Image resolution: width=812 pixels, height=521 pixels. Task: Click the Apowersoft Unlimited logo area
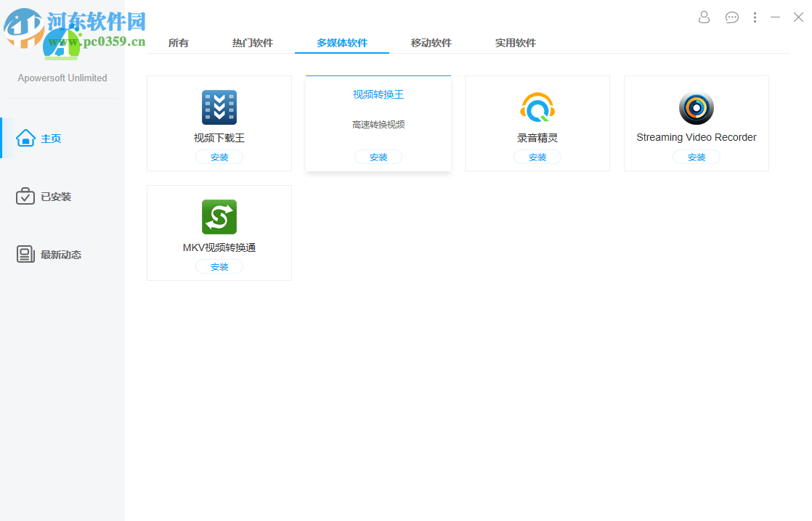coord(62,78)
